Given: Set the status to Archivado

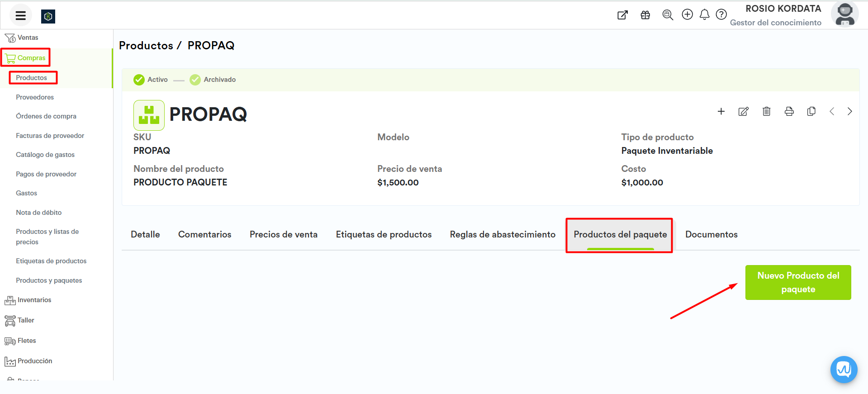Looking at the screenshot, I should pos(213,80).
